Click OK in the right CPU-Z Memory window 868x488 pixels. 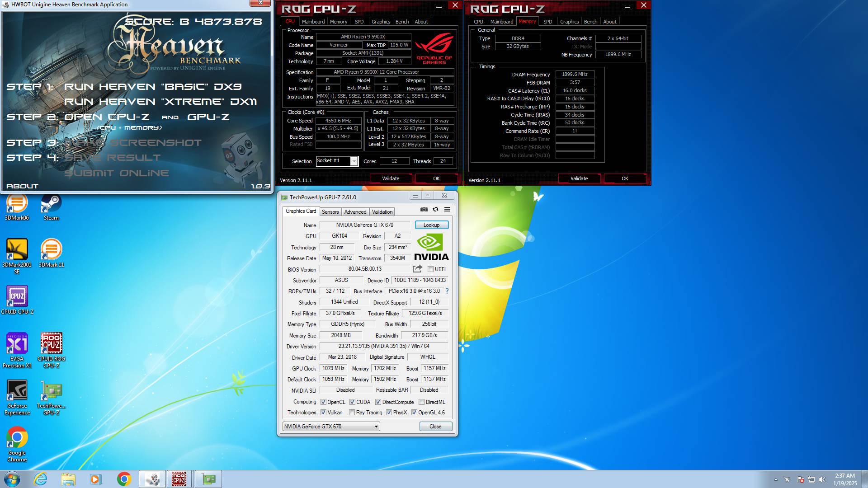click(x=625, y=178)
